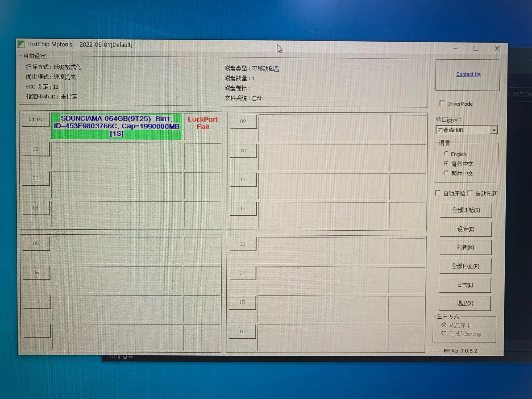Expand the 端口锁定 port lock dropdown
This screenshot has height=399, width=532.
pyautogui.click(x=494, y=130)
